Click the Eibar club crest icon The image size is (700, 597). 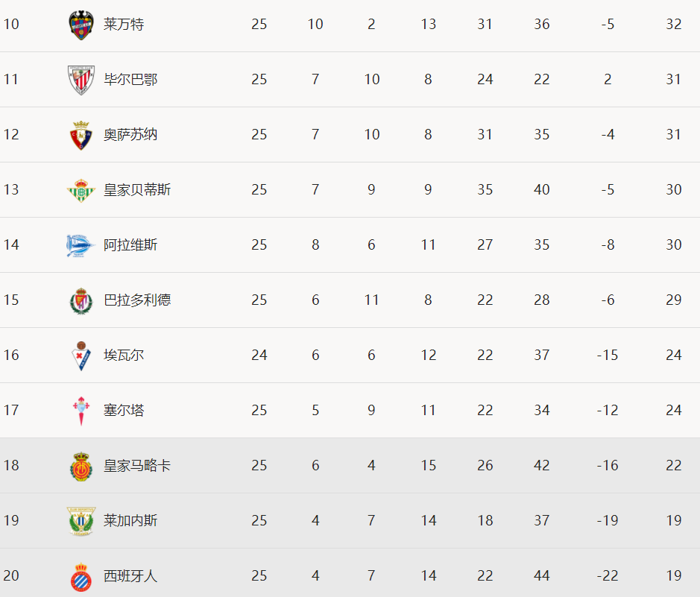point(81,356)
